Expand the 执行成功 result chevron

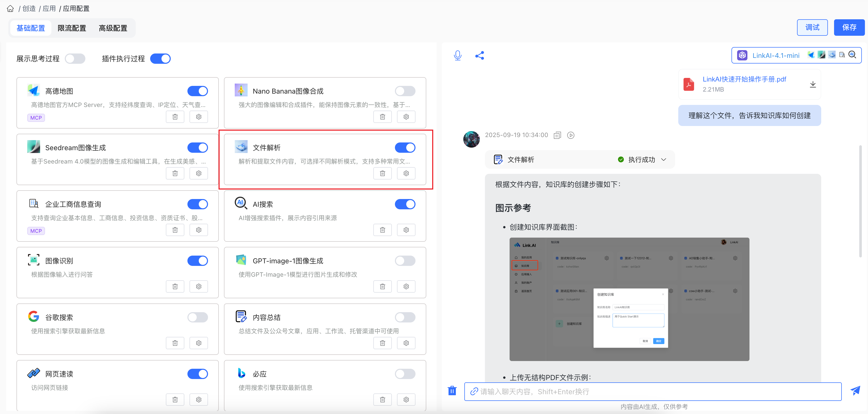pos(664,160)
